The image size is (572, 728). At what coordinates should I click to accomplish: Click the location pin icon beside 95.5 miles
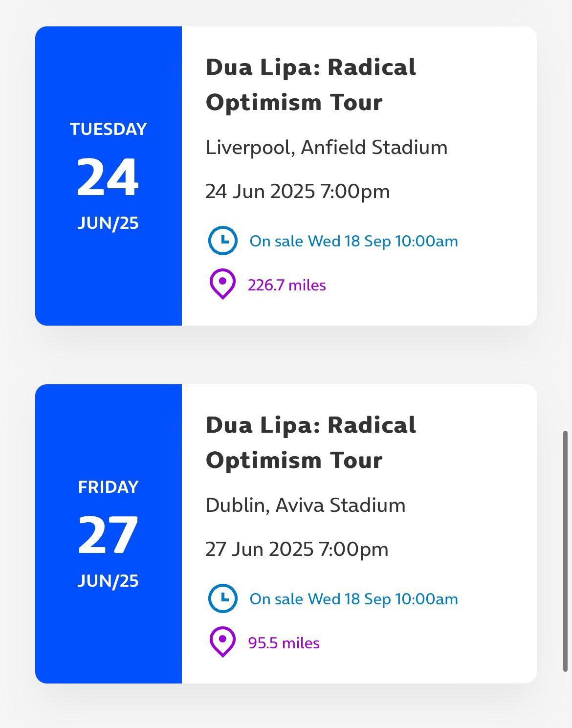coord(222,642)
